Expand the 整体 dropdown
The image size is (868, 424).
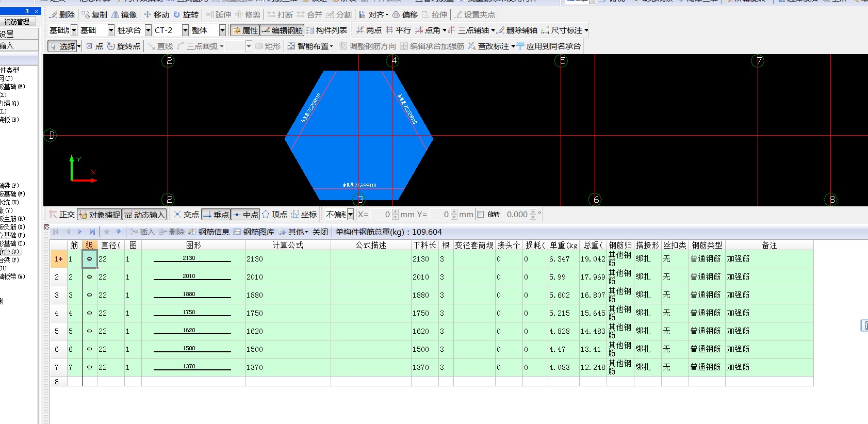click(x=222, y=30)
